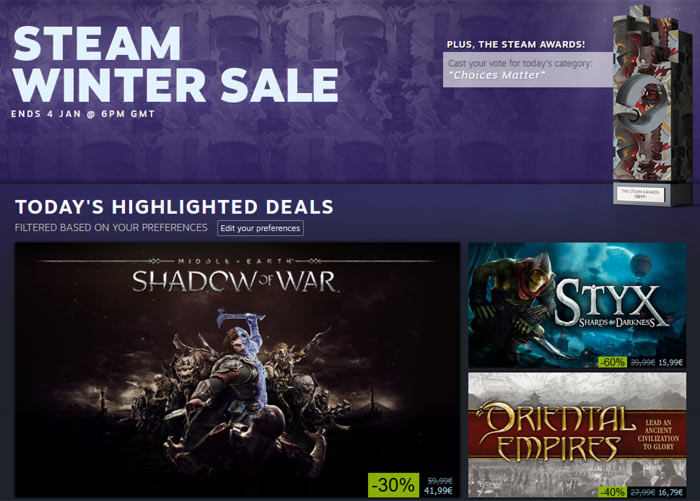Click Today's Highlighted Deals heading

click(x=174, y=207)
